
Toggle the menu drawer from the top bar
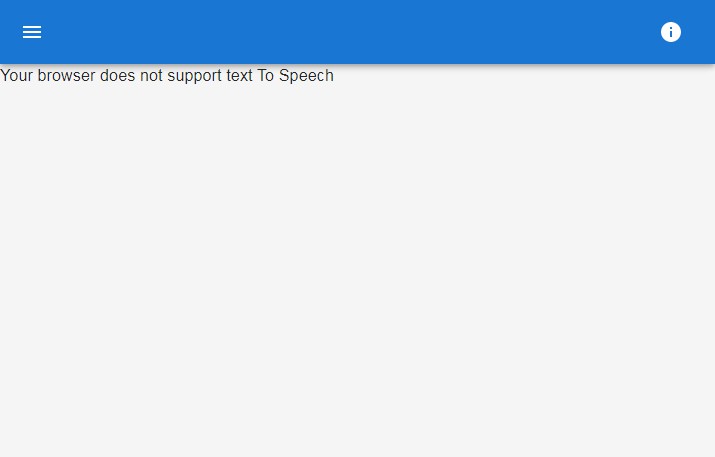click(x=32, y=32)
